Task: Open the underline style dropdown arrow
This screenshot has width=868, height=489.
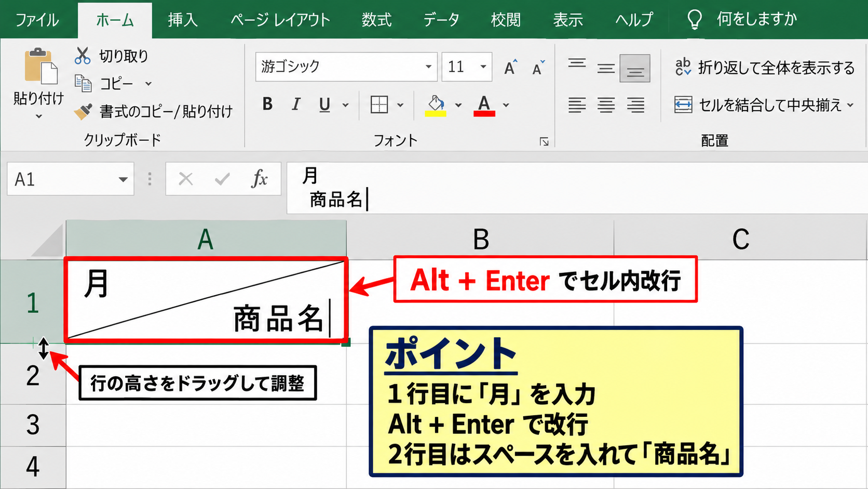Action: click(x=346, y=105)
